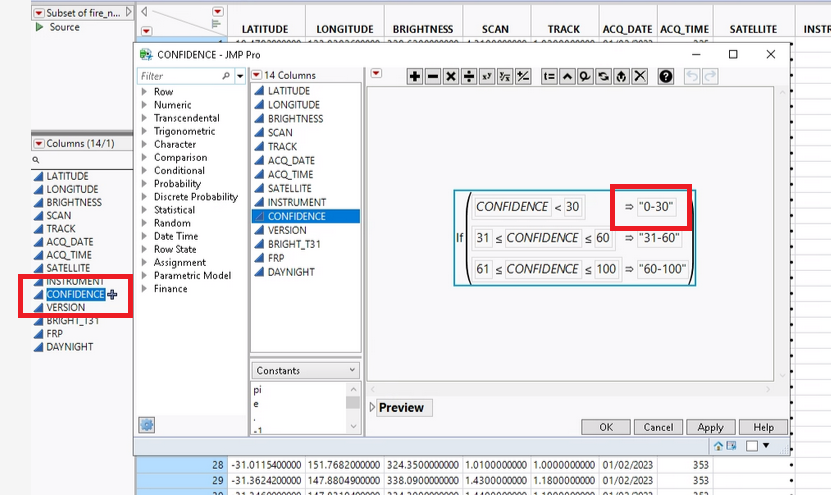Insert the root operator button
Screen dimensions: 831x495
pyautogui.click(x=505, y=76)
